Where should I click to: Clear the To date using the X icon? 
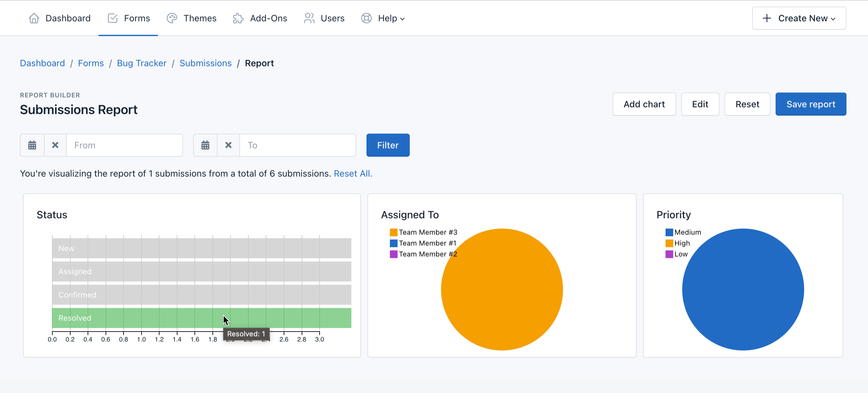(x=228, y=145)
